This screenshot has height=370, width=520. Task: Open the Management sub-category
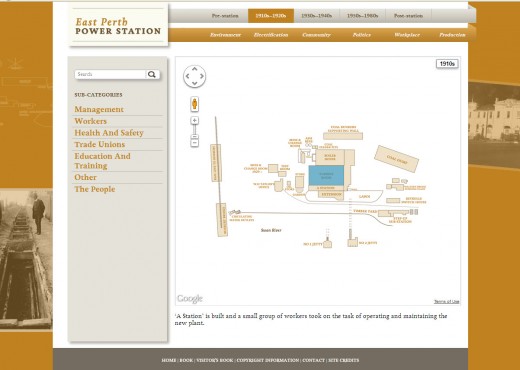(x=99, y=109)
